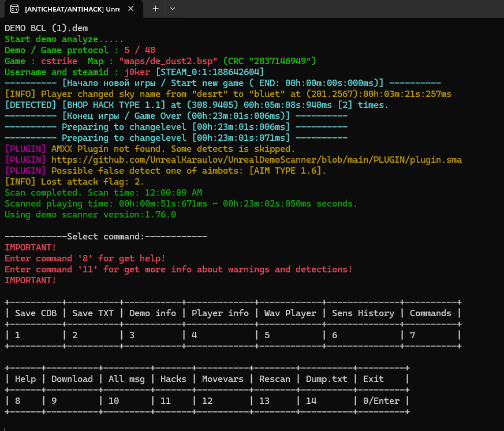This screenshot has height=431, width=504.
Task: Click the 'Help' table cell
Action: coord(25,379)
